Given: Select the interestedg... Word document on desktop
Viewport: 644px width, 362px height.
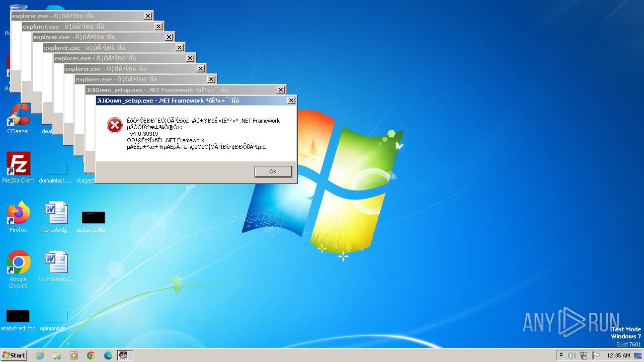Looking at the screenshot, I should (56, 217).
